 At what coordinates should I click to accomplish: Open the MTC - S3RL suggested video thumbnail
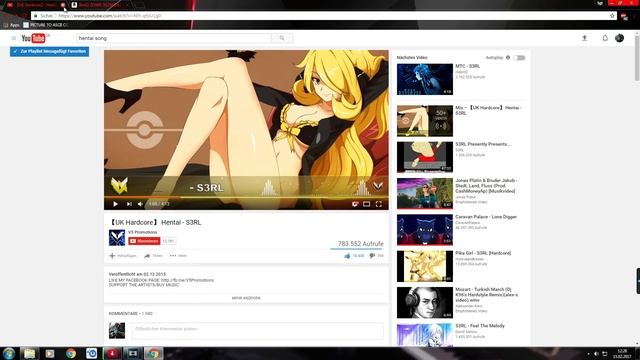click(x=424, y=79)
